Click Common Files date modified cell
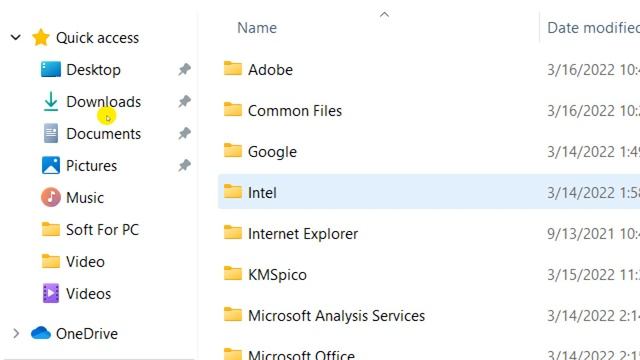The width and height of the screenshot is (640, 360). (x=593, y=111)
